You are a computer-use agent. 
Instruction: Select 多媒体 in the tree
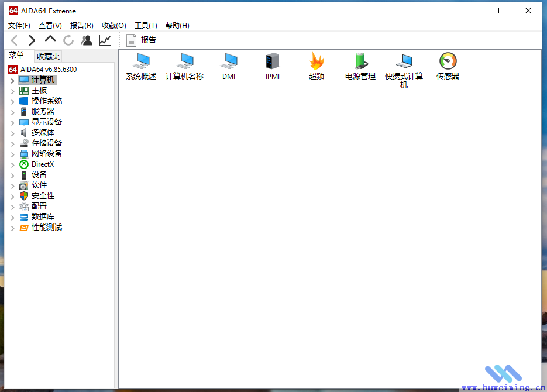(x=37, y=133)
